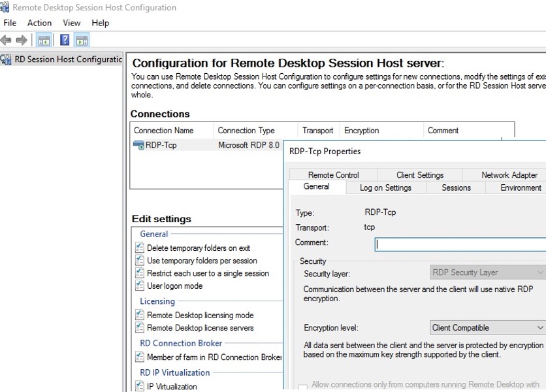The image size is (546, 392).
Task: Click the Forward arrow toolbar icon
Action: [x=22, y=41]
